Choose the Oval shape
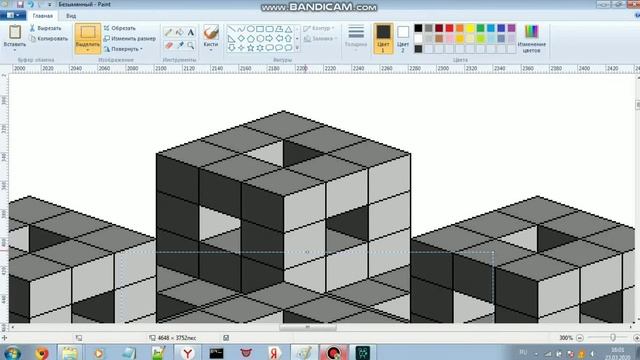The width and height of the screenshot is (640, 360). pyautogui.click(x=250, y=29)
